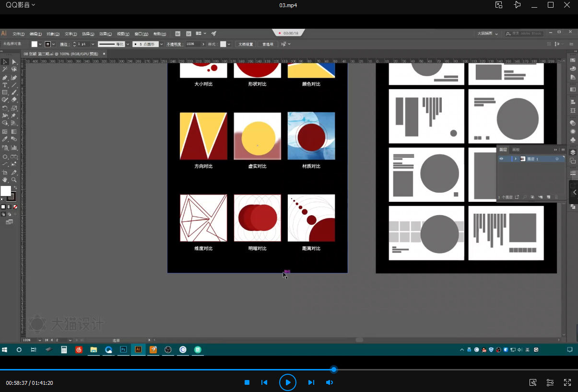Choose the Artboard tool
Screen dimensions: 578x392
pyautogui.click(x=5, y=172)
